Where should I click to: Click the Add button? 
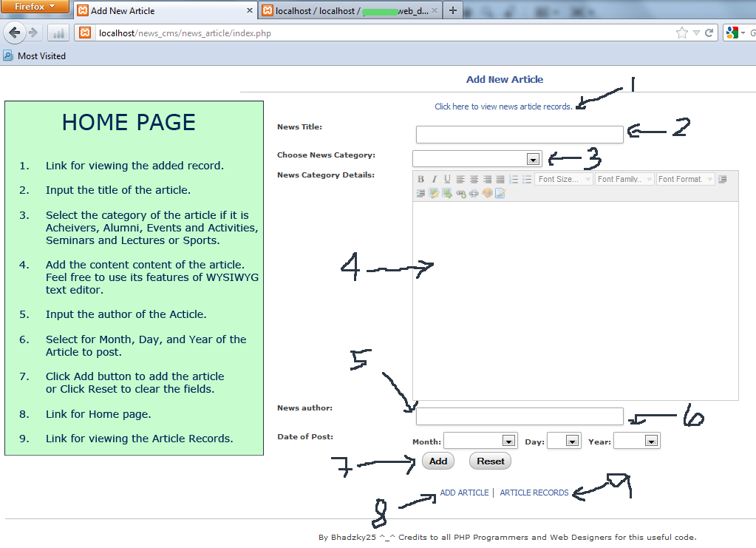coord(437,461)
